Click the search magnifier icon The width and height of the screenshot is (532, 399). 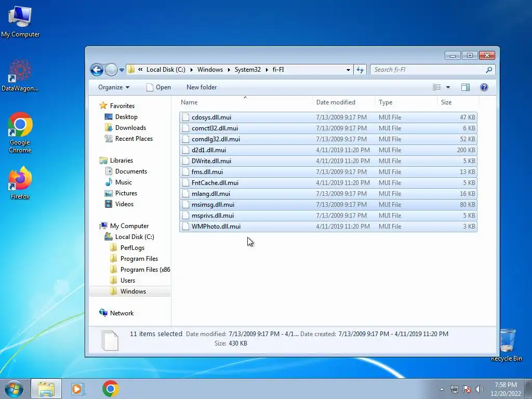[489, 70]
